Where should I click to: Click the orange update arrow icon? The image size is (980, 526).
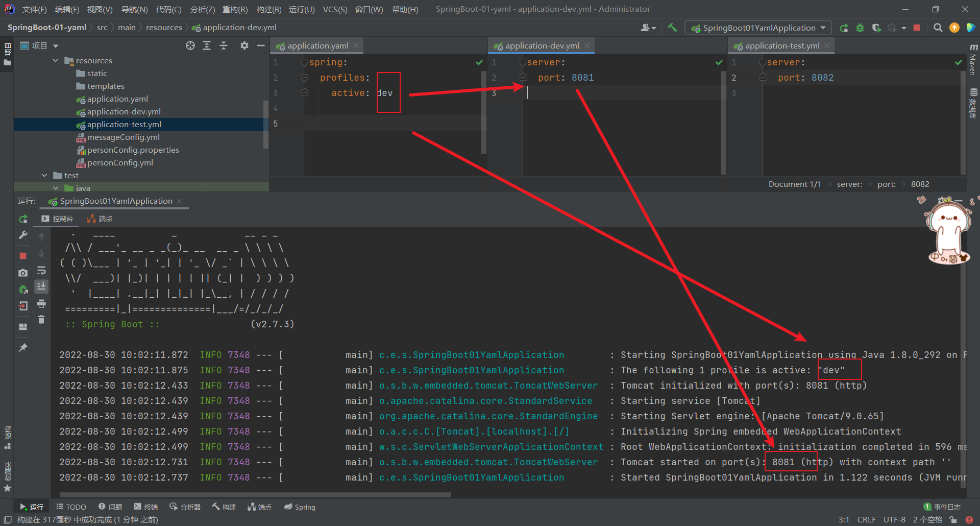point(954,28)
